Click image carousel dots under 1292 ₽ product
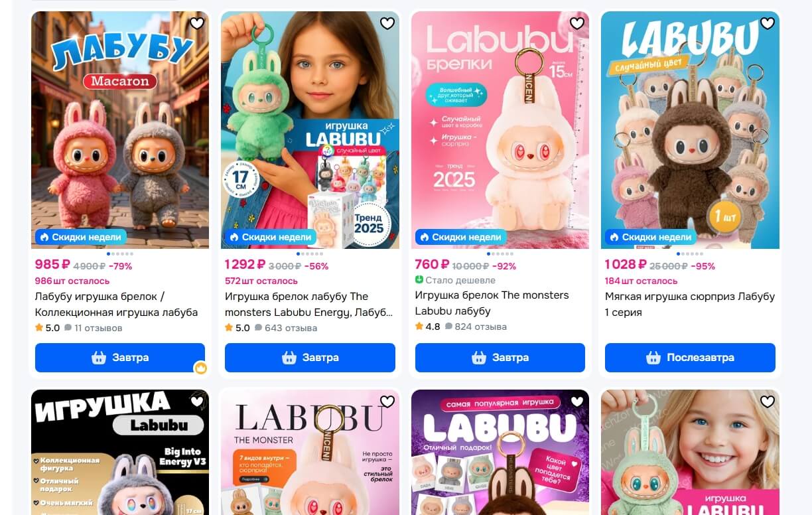This screenshot has height=515, width=812. point(310,254)
